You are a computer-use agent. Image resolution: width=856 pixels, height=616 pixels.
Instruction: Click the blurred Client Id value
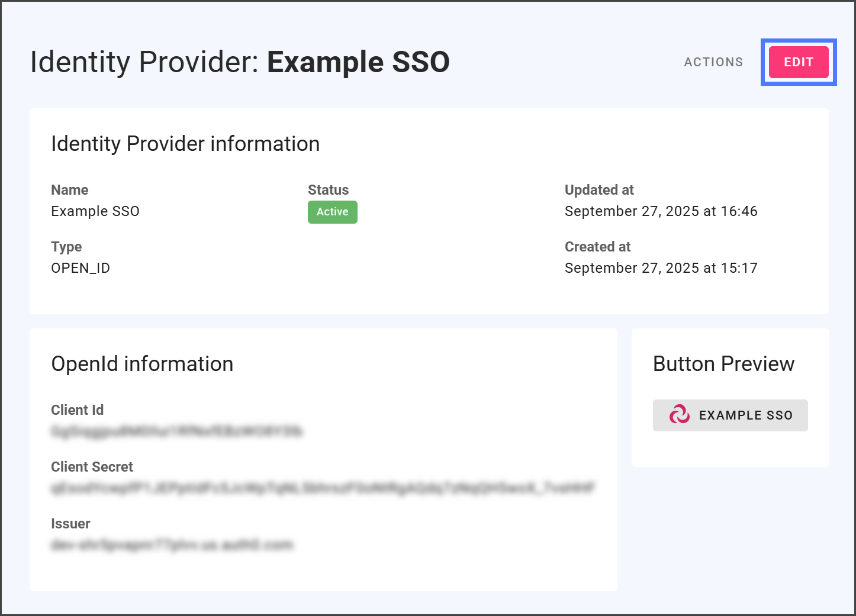click(176, 431)
